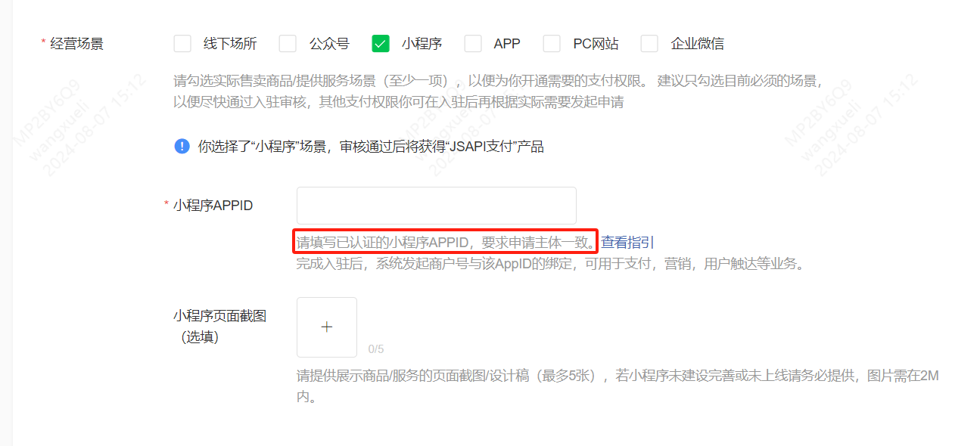Click the PC网站 label text

596,44
